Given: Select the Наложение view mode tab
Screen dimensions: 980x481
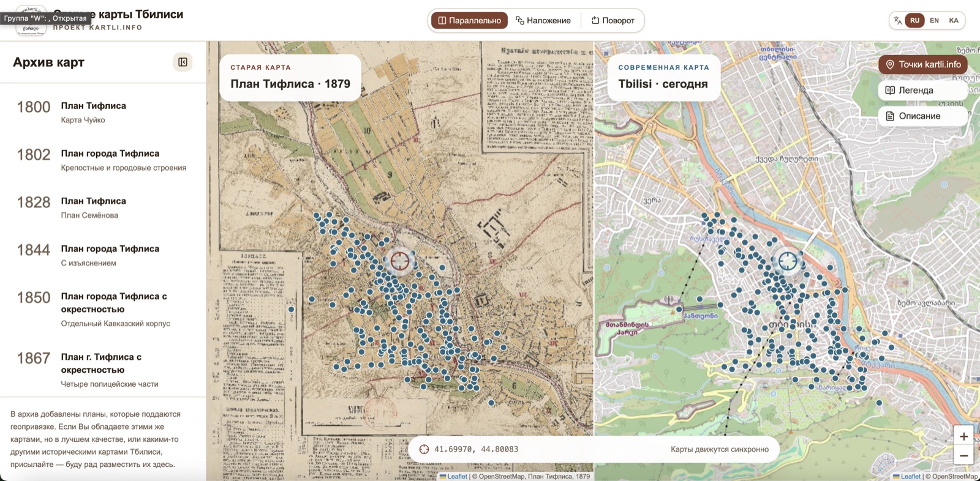Looking at the screenshot, I should click(x=543, y=20).
